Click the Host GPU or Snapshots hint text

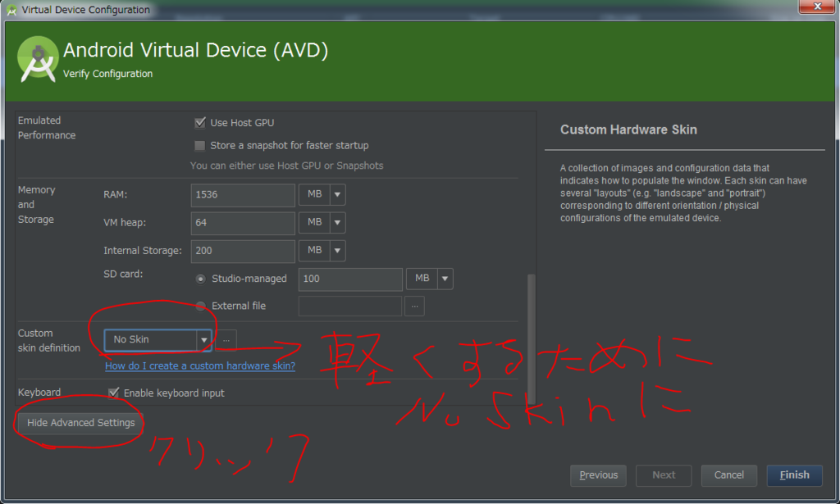click(x=286, y=166)
